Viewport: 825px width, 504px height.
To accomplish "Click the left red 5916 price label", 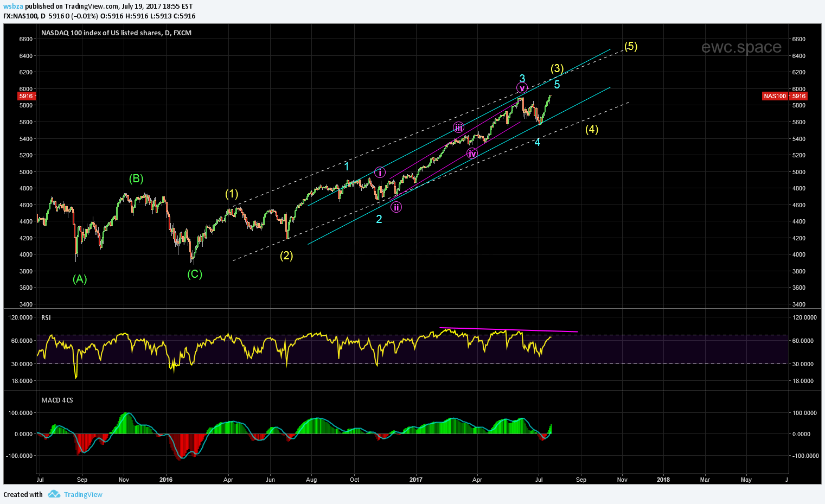I will pyautogui.click(x=26, y=96).
